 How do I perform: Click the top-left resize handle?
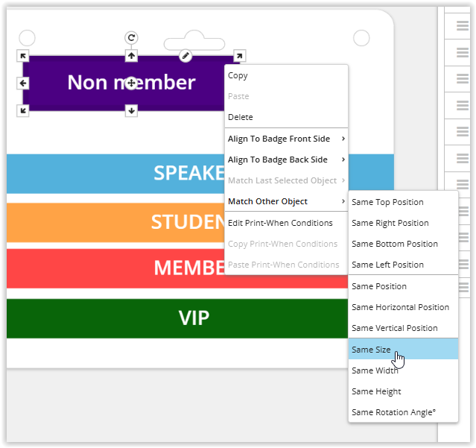tap(23, 56)
